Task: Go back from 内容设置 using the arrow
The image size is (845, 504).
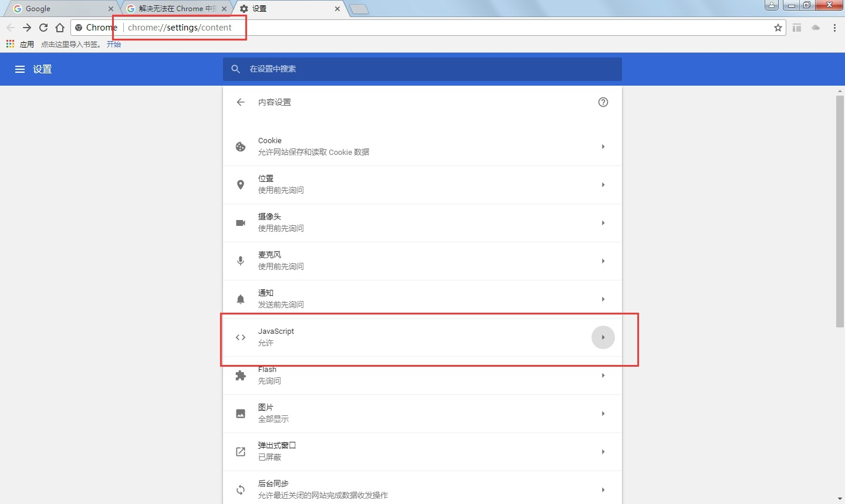Action: pos(241,102)
